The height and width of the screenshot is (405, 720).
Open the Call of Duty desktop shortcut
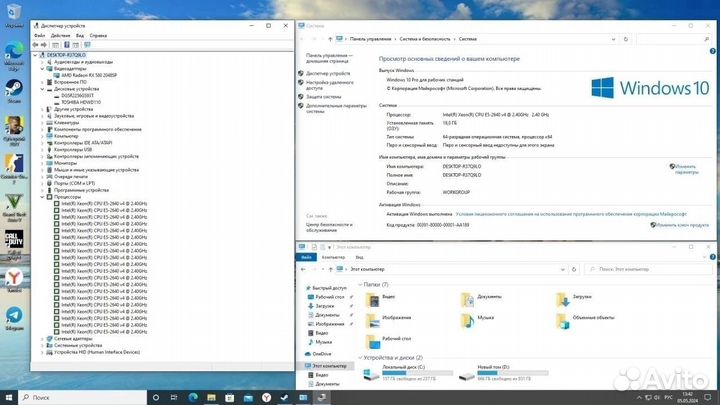pos(14,245)
